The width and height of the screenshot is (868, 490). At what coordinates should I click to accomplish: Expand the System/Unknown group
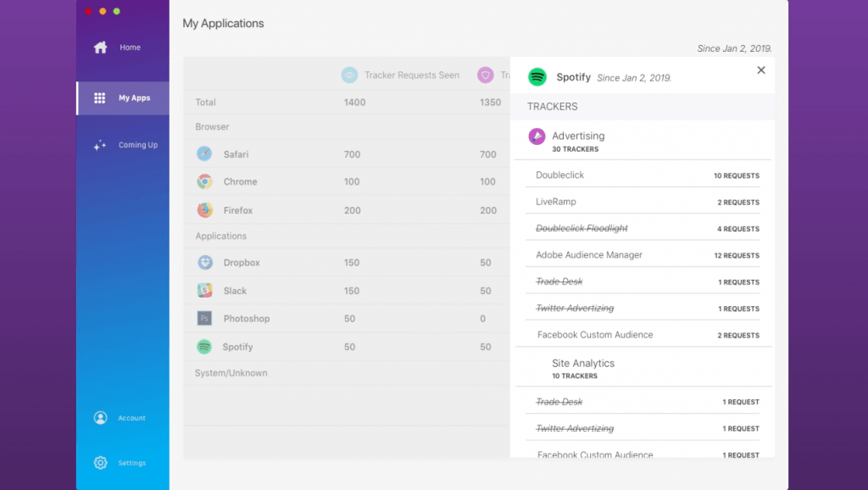pos(231,373)
